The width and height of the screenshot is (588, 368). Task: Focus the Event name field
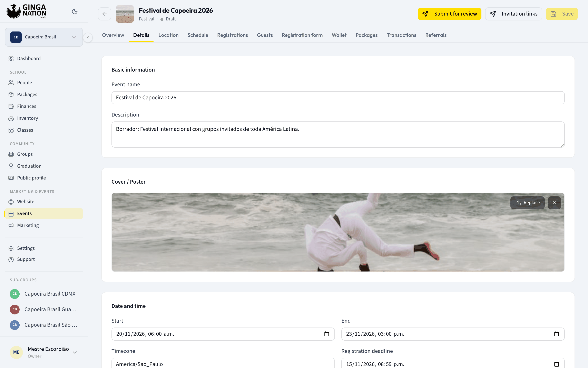click(338, 98)
